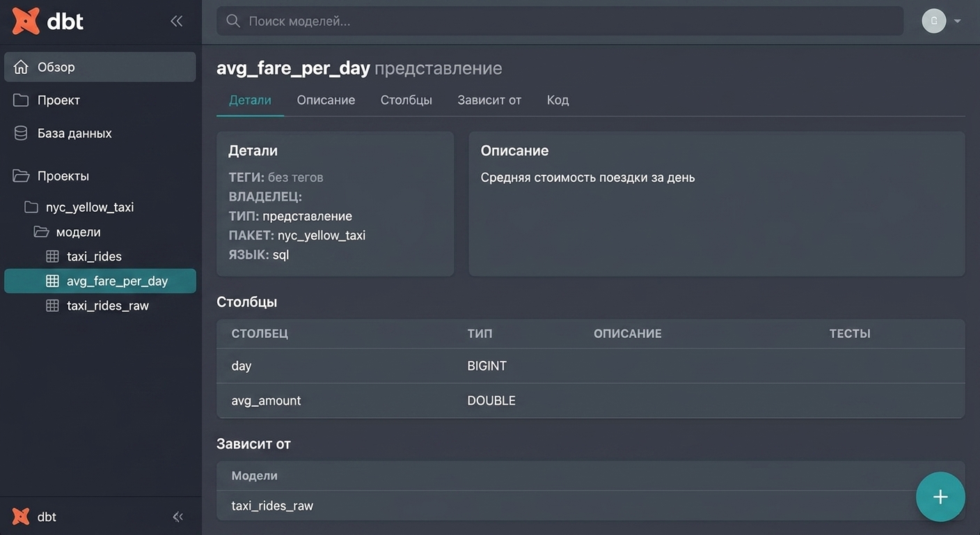
Task: Click the Модели dependency header
Action: 254,476
